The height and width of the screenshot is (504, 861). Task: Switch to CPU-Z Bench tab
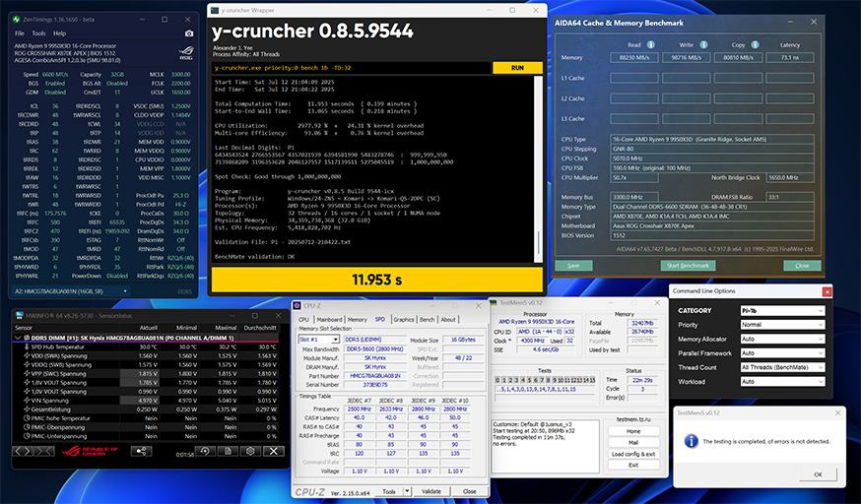pyautogui.click(x=428, y=319)
